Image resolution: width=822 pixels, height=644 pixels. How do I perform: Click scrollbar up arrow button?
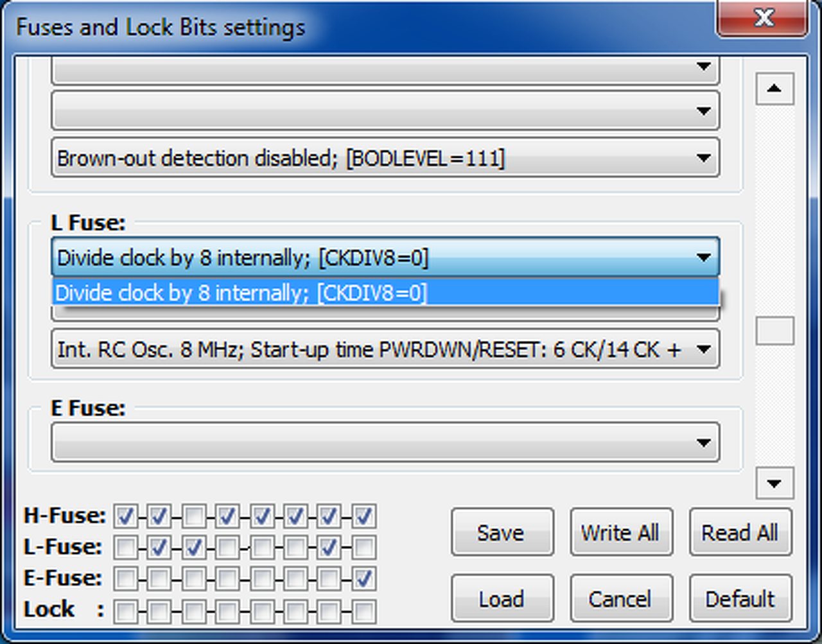point(774,89)
